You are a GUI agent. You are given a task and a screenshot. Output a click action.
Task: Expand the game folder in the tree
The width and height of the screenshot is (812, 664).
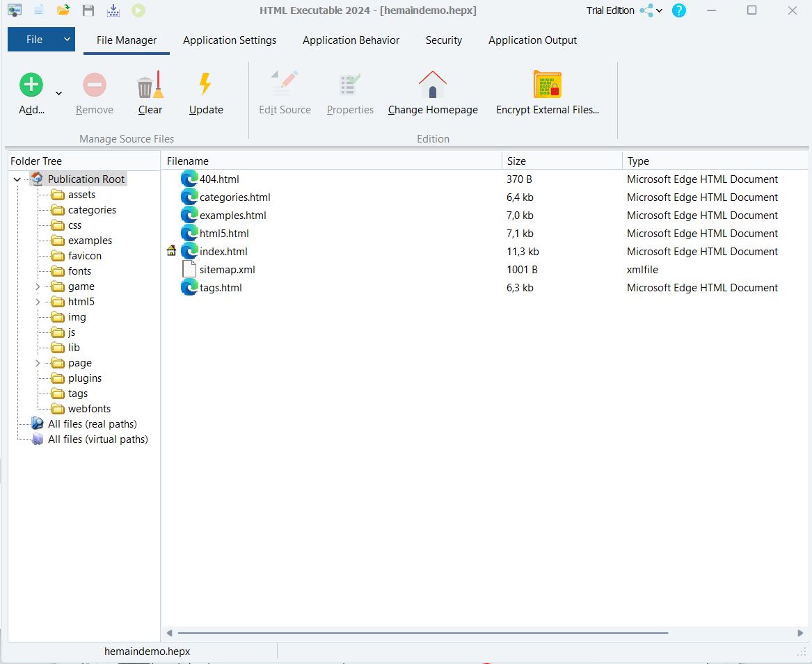click(38, 286)
